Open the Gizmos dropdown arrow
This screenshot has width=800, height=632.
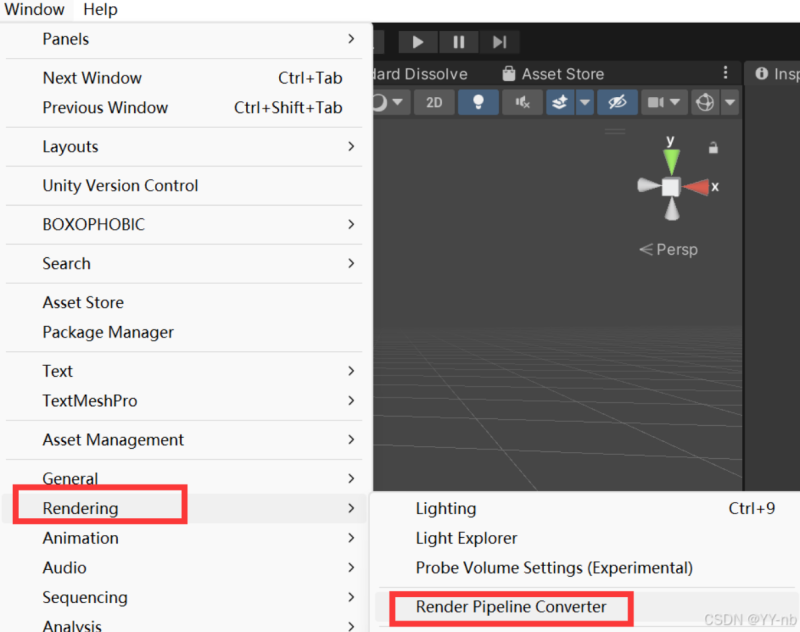[730, 102]
